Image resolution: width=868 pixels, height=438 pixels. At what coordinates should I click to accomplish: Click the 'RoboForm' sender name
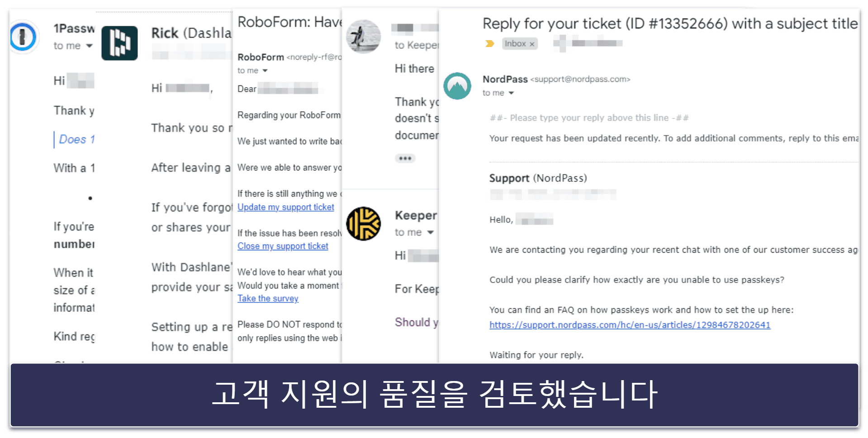point(261,57)
